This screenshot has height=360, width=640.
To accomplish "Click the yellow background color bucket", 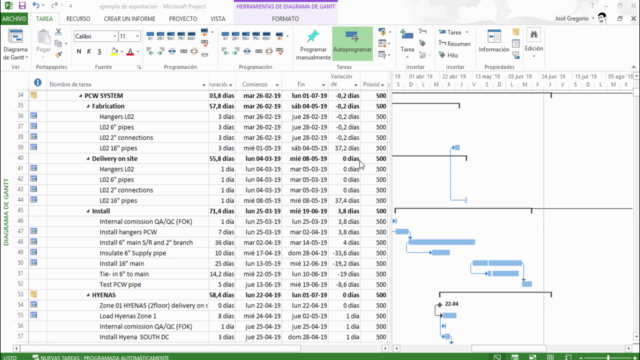I will pos(114,51).
